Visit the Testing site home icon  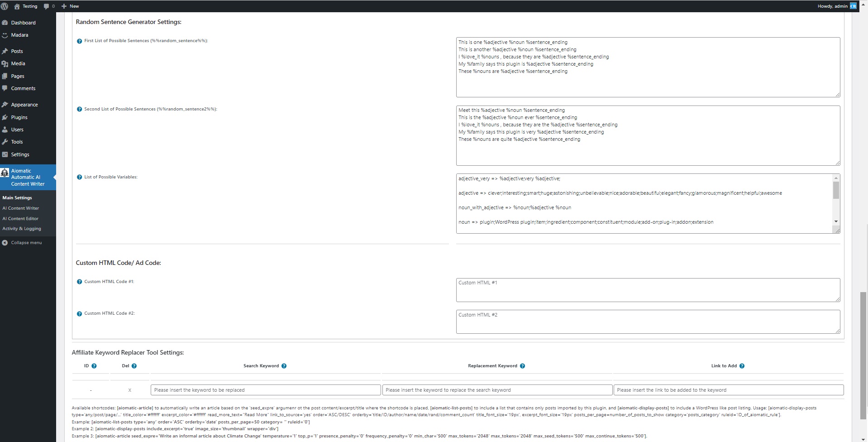pos(17,6)
